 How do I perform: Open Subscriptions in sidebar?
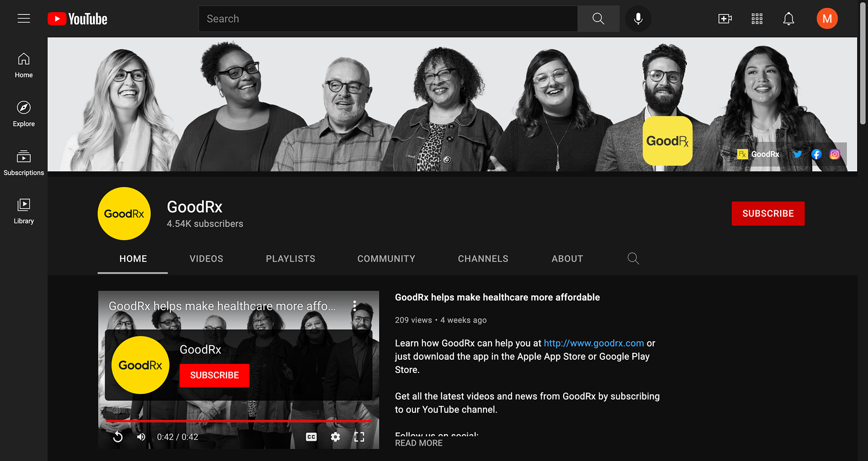point(24,163)
